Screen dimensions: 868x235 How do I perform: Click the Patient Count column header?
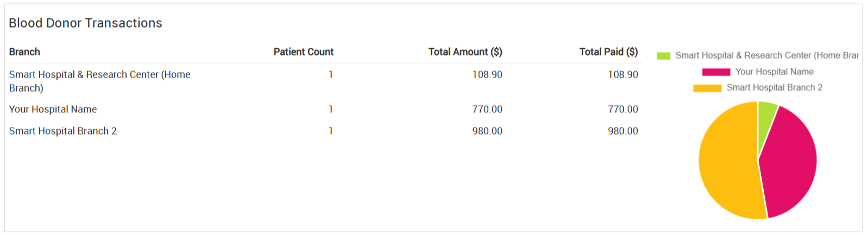(x=304, y=52)
